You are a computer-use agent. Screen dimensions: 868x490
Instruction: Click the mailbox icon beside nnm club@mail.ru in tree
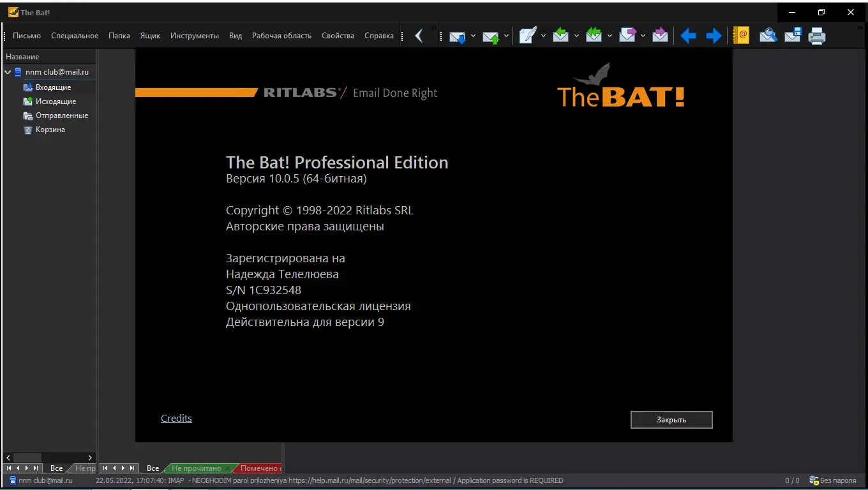18,72
